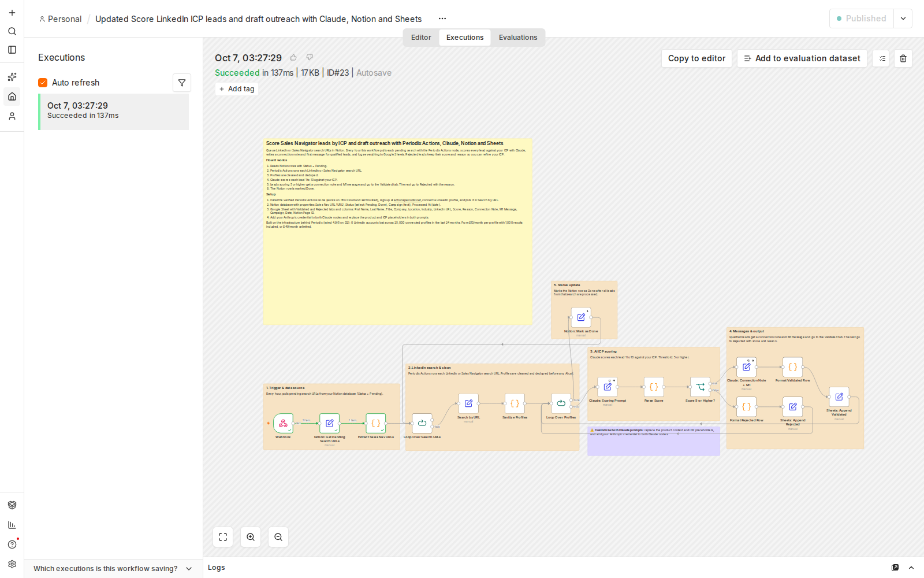Select the Notion: Mark as Done node
The image size is (924, 578).
pos(581,317)
